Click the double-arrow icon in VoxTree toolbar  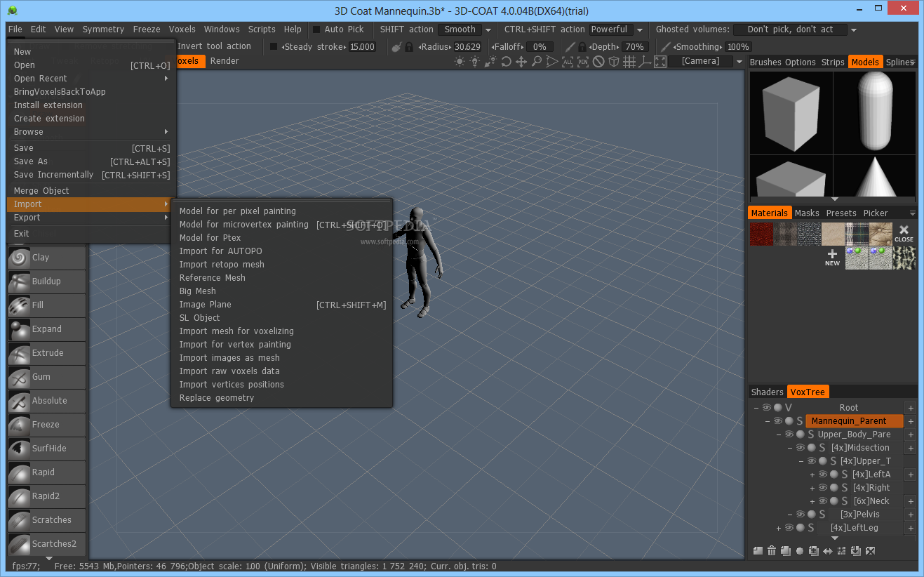tap(828, 551)
